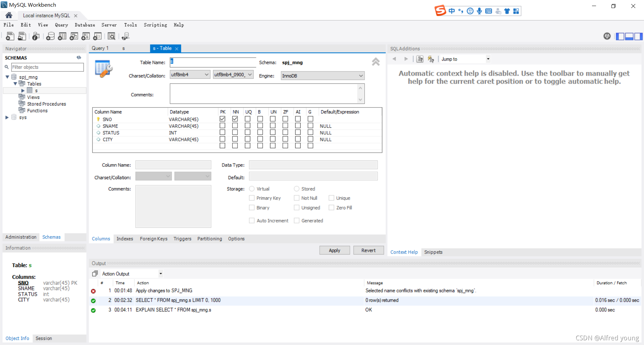This screenshot has width=644, height=345.
Task: Select the Stored storage radio button
Action: point(297,189)
